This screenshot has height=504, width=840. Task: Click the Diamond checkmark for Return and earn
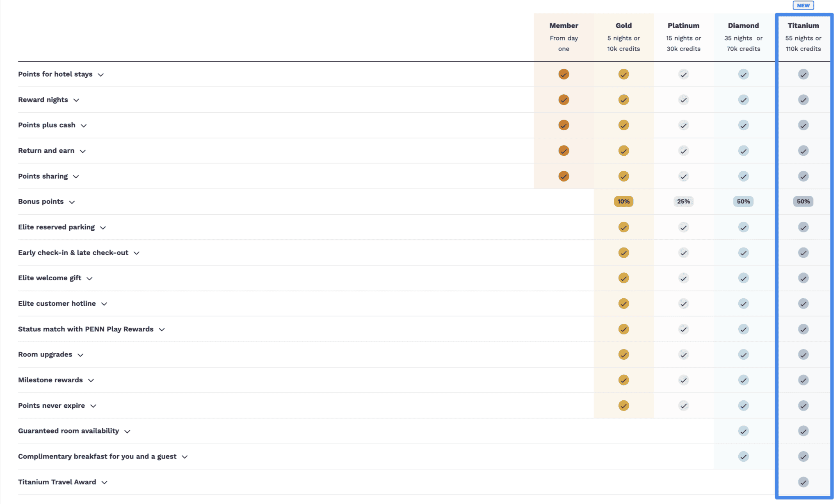(743, 150)
